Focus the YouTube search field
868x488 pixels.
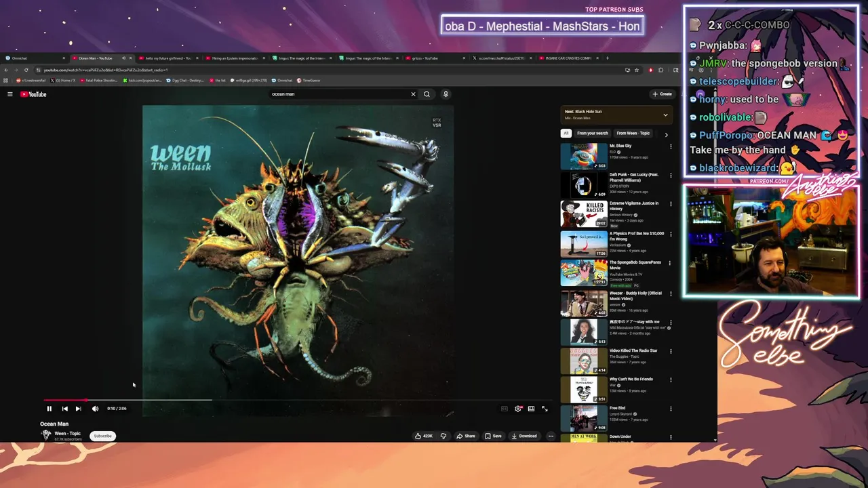tap(339, 94)
